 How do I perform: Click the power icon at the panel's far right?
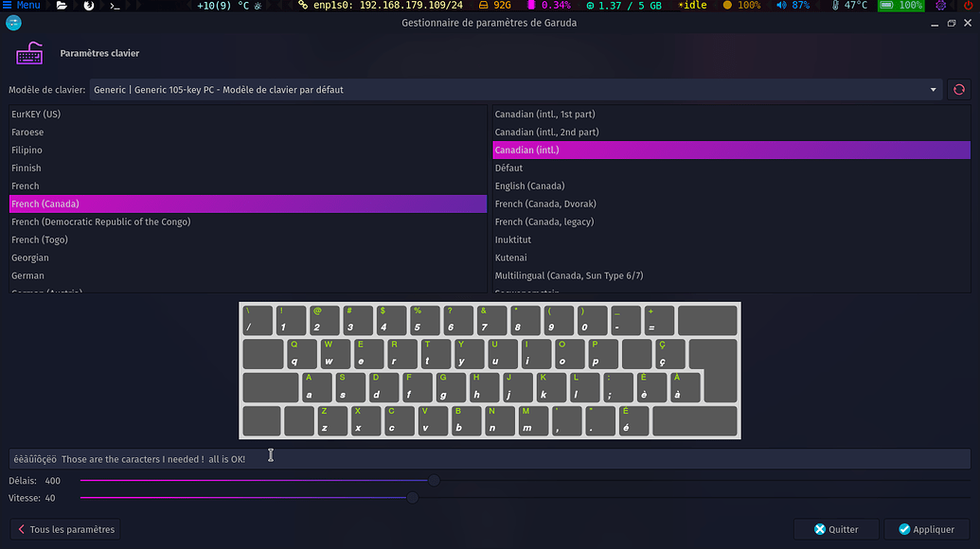click(969, 6)
